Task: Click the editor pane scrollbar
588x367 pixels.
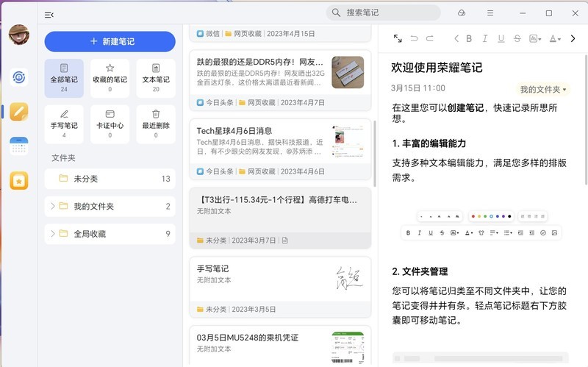Action: click(x=586, y=120)
